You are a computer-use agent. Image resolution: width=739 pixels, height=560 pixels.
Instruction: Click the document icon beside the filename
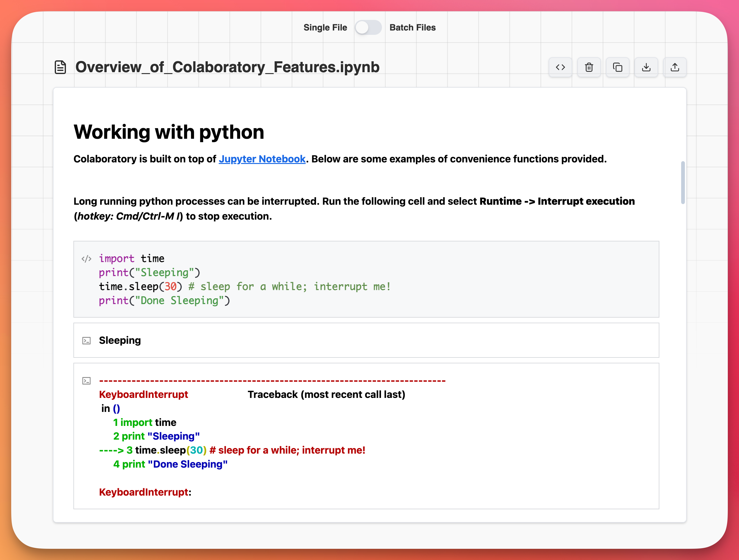(60, 67)
